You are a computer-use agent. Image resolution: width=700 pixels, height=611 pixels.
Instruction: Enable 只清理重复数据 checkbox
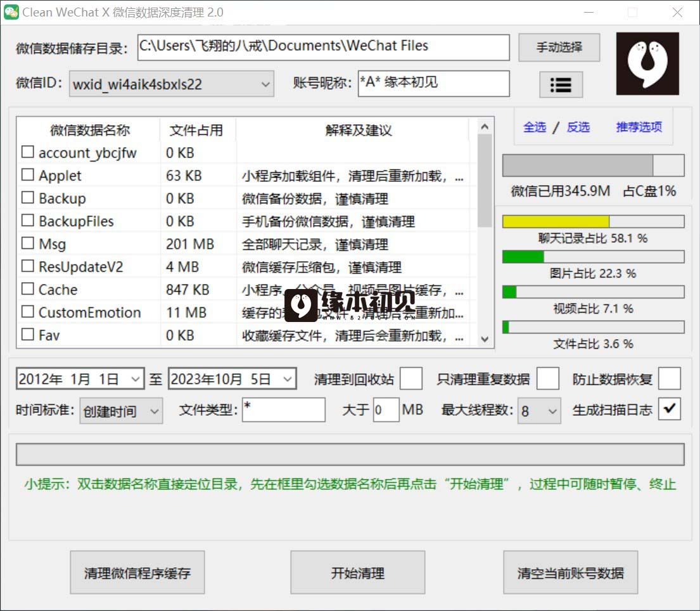(x=548, y=379)
